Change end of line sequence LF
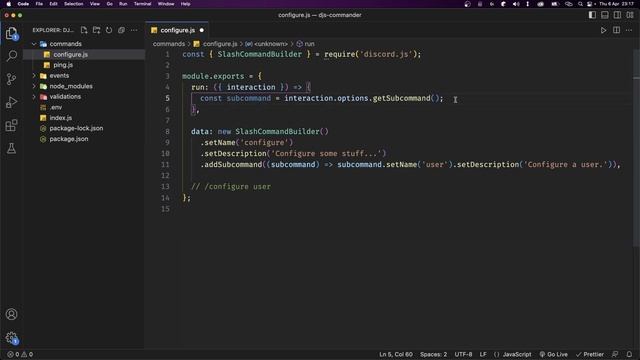Image resolution: width=640 pixels, height=360 pixels. [483, 354]
